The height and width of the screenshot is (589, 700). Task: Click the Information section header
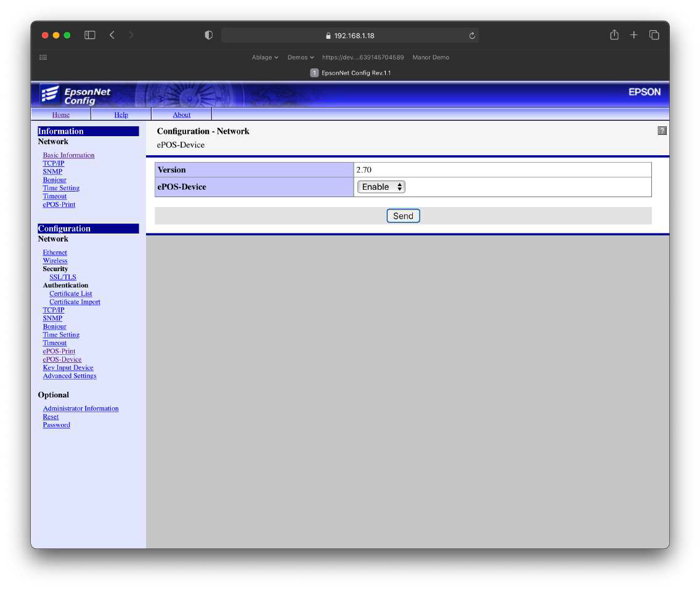coord(88,131)
